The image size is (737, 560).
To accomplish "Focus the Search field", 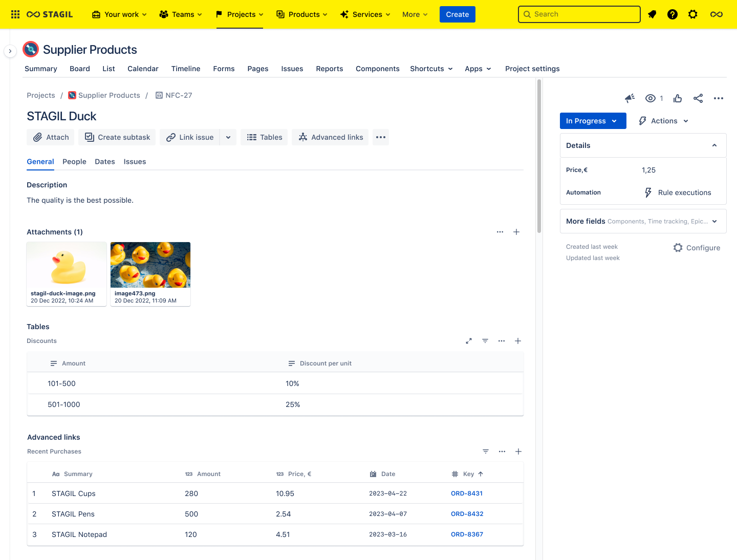I will (579, 14).
